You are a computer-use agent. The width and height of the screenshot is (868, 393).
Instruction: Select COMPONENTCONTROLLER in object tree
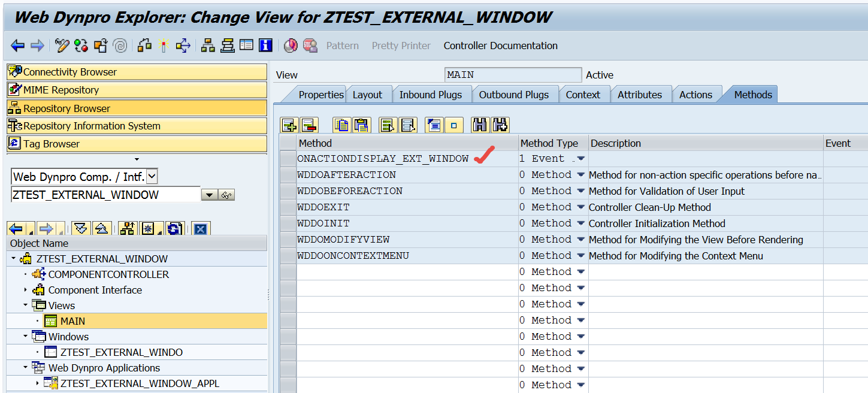(x=108, y=274)
